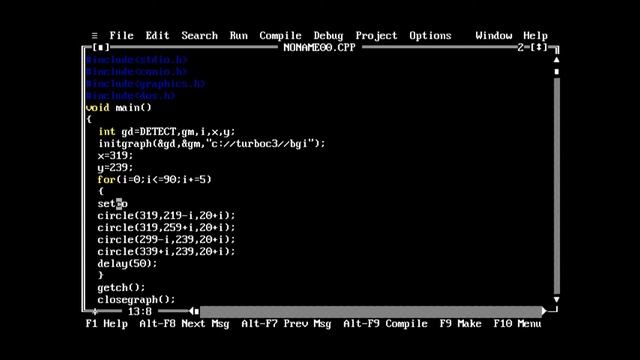This screenshot has height=360, width=640.
Task: Click the NONAME00.CPP window title
Action: [319, 47]
